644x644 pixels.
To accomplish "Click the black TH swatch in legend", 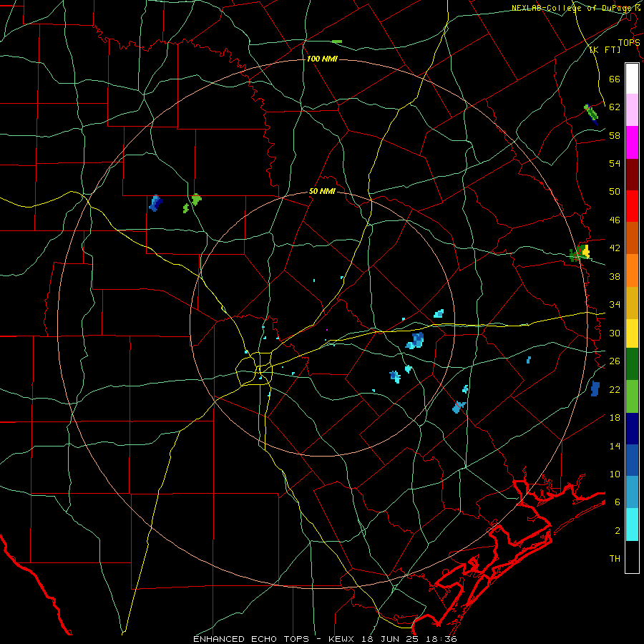I will pos(632,557).
